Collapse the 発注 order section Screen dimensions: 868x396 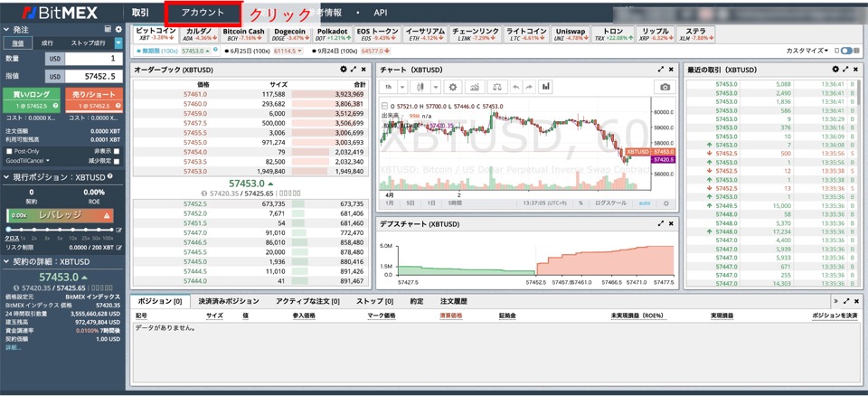click(x=7, y=29)
